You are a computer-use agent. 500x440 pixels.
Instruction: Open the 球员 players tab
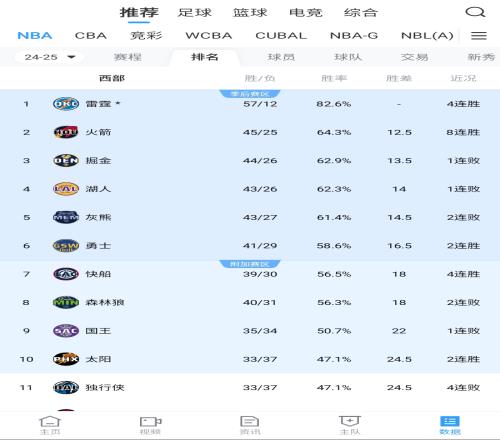(281, 57)
